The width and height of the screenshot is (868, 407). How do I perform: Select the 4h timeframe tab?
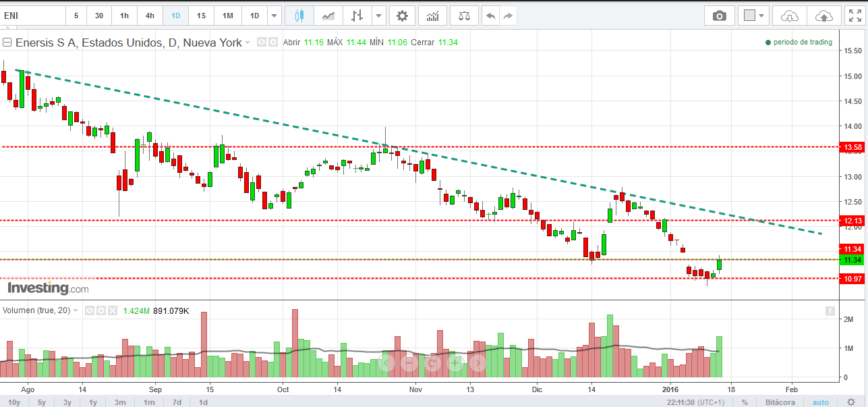click(149, 16)
